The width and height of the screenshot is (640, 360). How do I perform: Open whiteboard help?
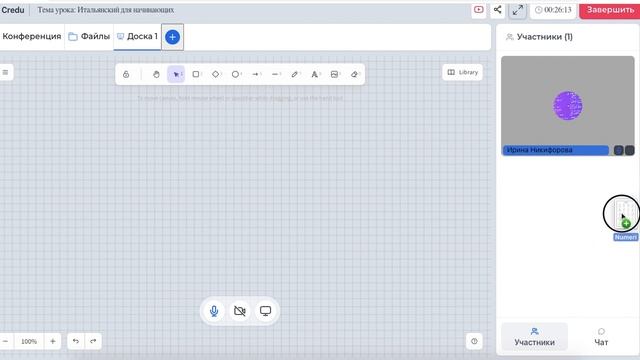tap(474, 341)
